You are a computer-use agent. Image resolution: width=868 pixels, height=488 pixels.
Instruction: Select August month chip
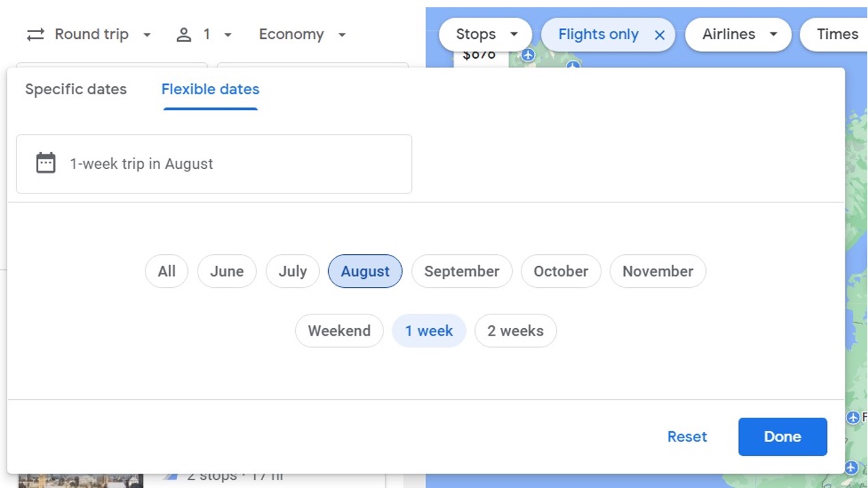[365, 271]
